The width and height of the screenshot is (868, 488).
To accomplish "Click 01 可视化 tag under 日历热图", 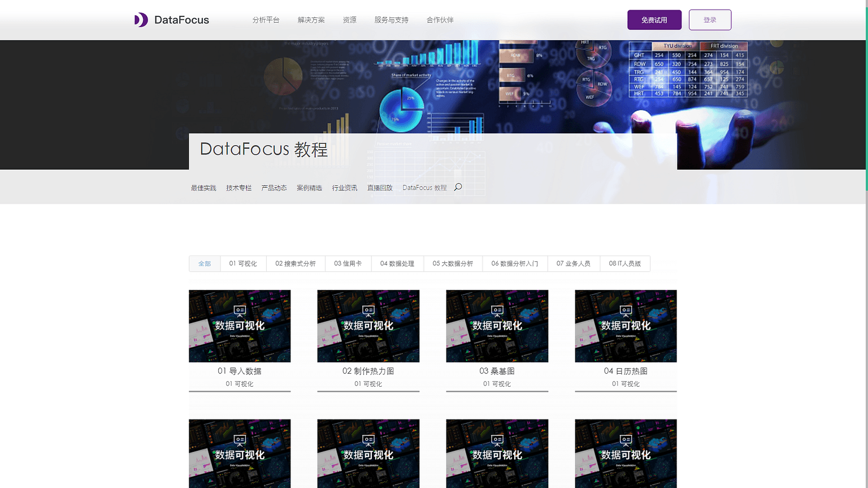I will coord(626,384).
